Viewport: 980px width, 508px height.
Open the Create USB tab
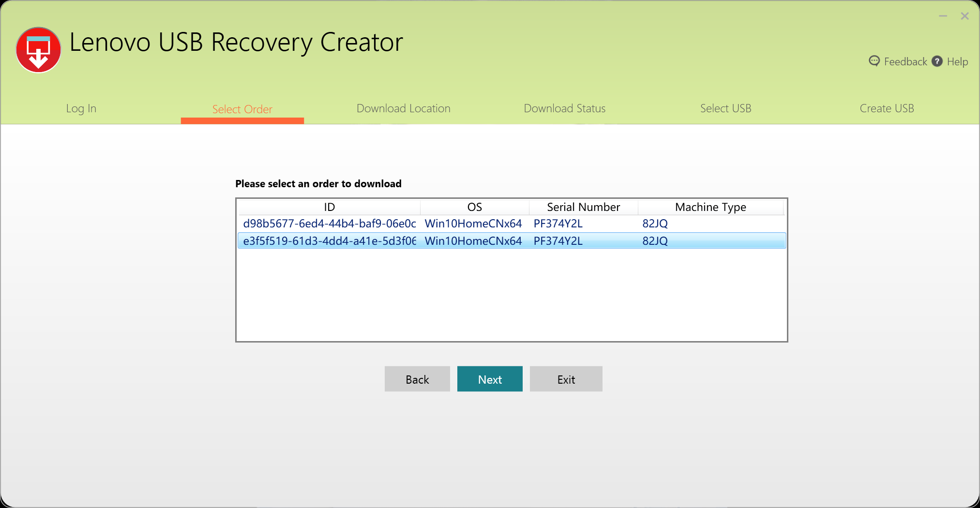click(x=887, y=108)
